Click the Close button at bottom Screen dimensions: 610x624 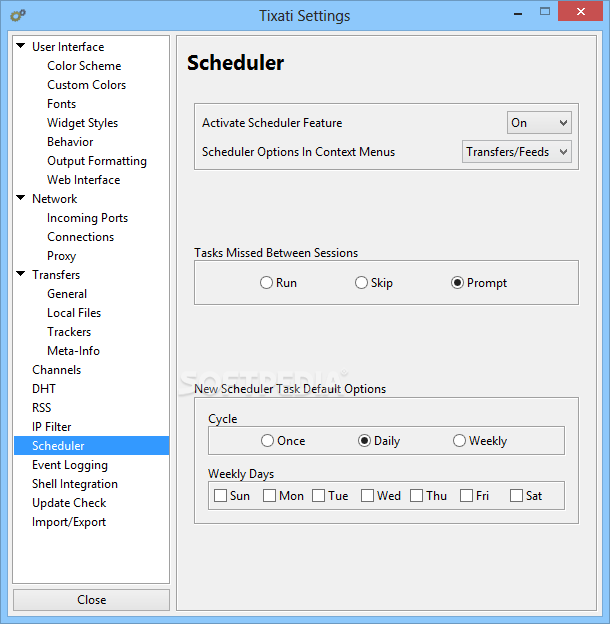click(92, 600)
